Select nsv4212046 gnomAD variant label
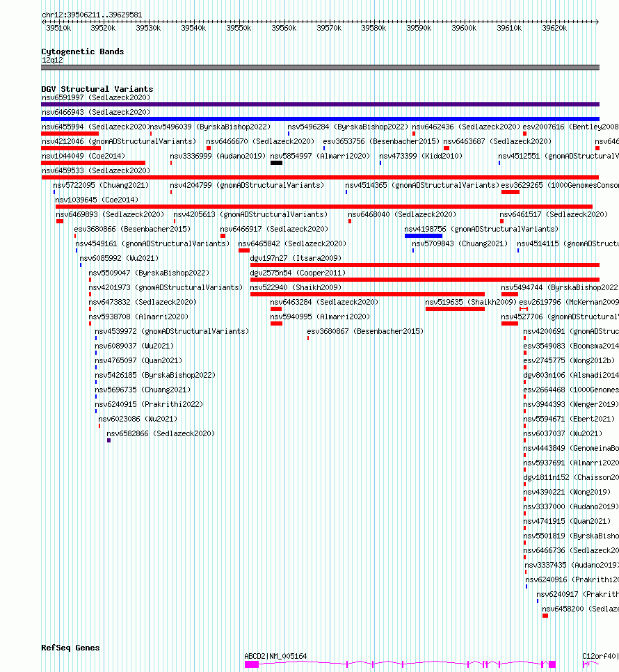 [x=119, y=141]
